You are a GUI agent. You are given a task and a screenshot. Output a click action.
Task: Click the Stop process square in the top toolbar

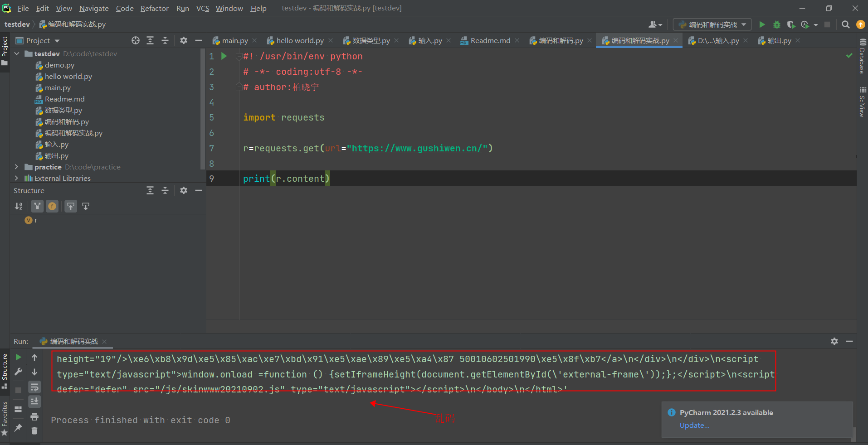coord(827,24)
